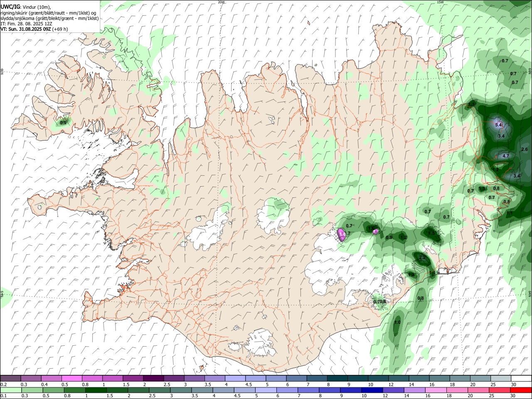Click the bright pink 0.5 legend swatch

(x=72, y=378)
